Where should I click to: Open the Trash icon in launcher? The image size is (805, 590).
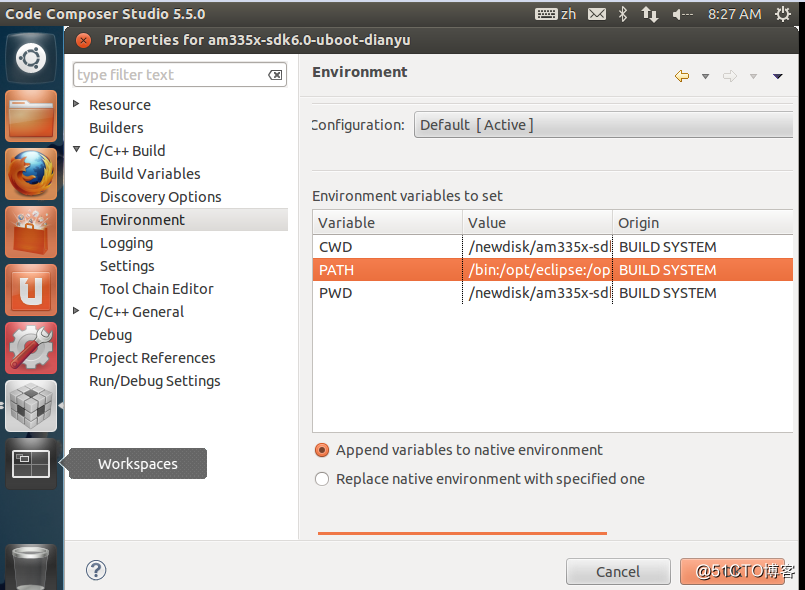[31, 567]
